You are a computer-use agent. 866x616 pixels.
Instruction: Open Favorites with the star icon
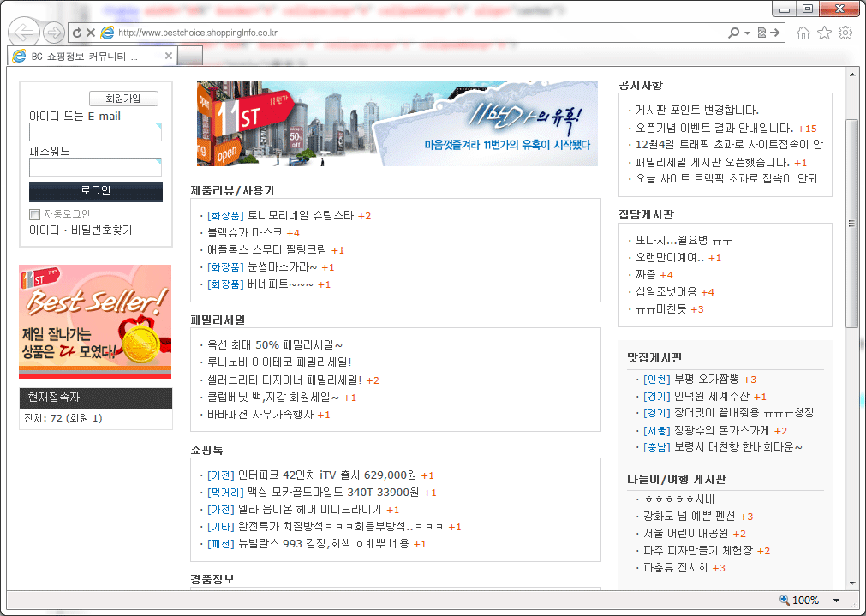point(824,33)
